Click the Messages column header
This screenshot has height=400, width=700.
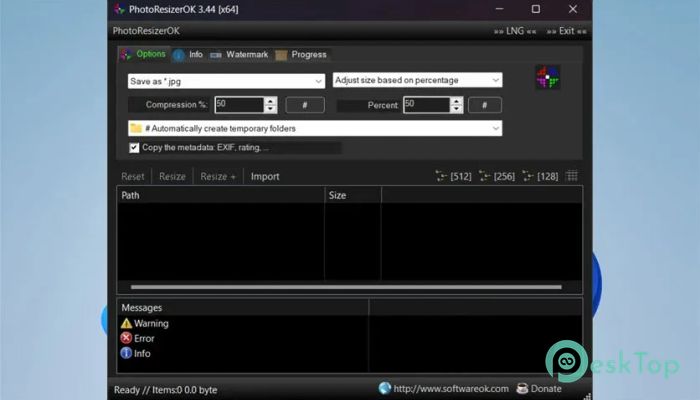pyautogui.click(x=243, y=308)
